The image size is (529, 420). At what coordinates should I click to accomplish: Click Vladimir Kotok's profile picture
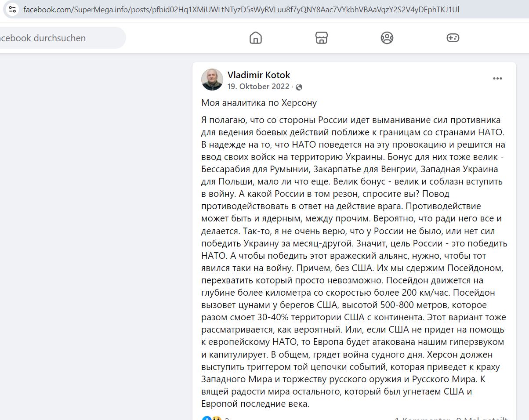pos(212,80)
